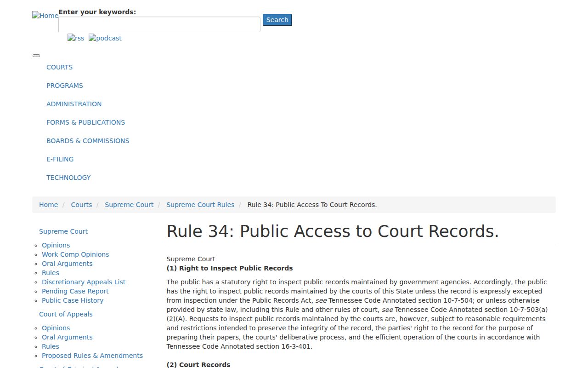Open the RSS feed icon

click(x=76, y=38)
